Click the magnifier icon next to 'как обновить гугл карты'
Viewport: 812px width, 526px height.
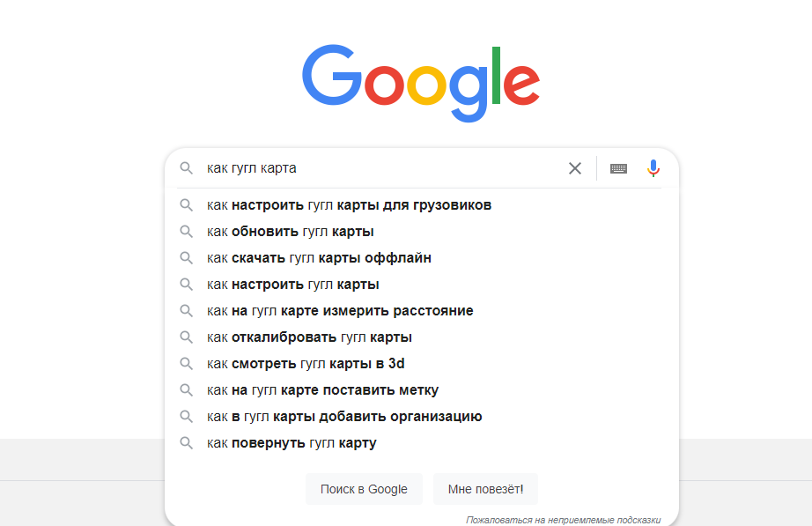click(x=186, y=231)
